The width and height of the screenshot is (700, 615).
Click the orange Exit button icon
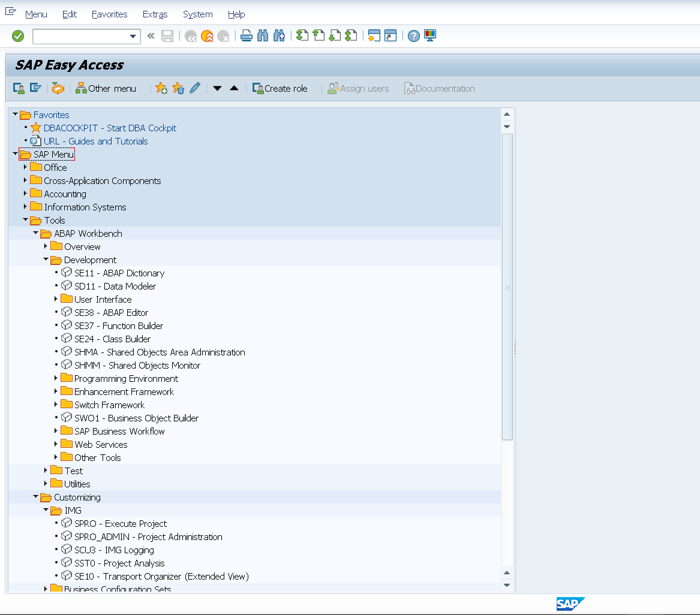tap(207, 37)
